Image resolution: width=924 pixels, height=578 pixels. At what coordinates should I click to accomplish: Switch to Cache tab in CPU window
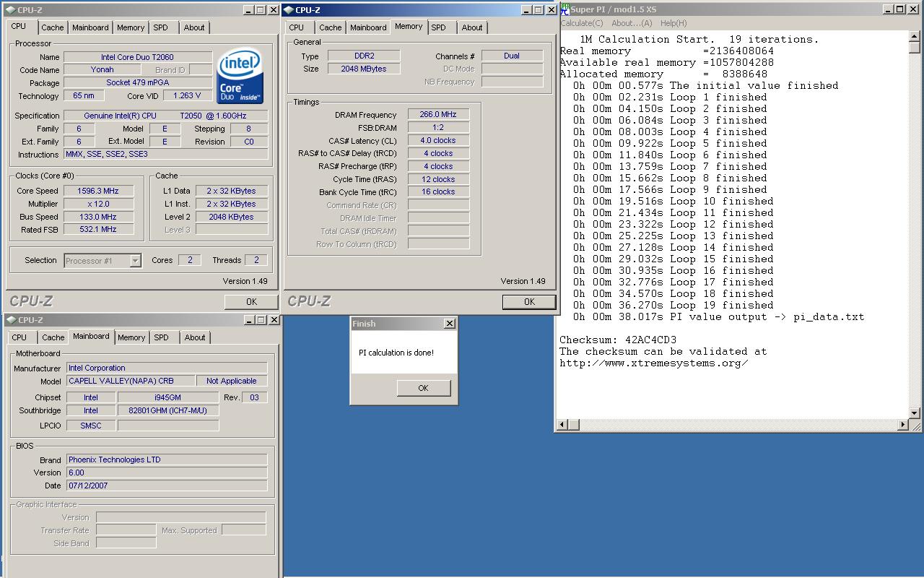click(x=52, y=27)
